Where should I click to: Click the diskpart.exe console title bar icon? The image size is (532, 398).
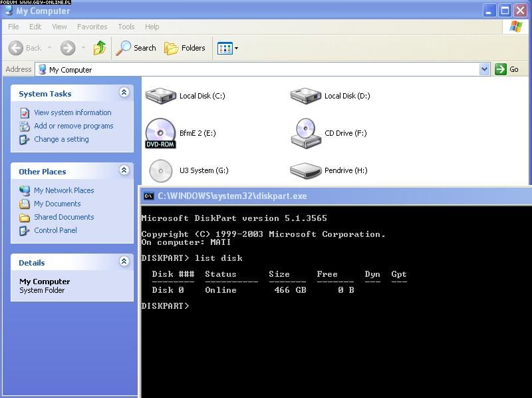(x=148, y=196)
